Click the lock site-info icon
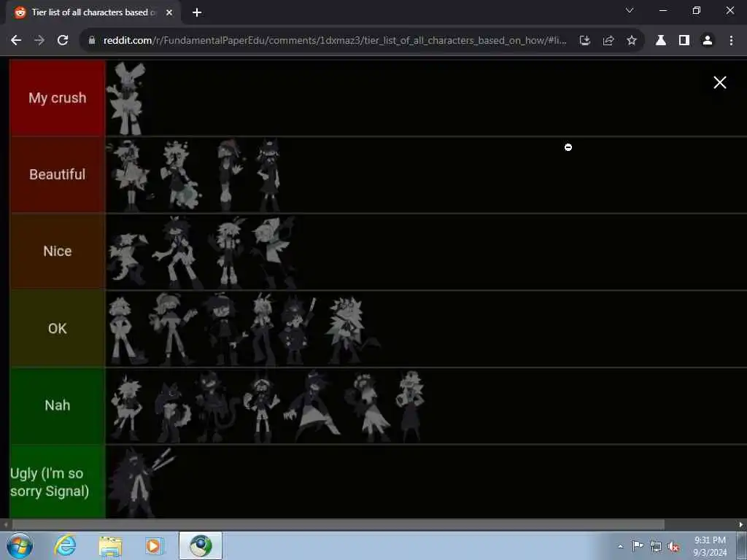Image resolution: width=747 pixels, height=560 pixels. pos(92,41)
